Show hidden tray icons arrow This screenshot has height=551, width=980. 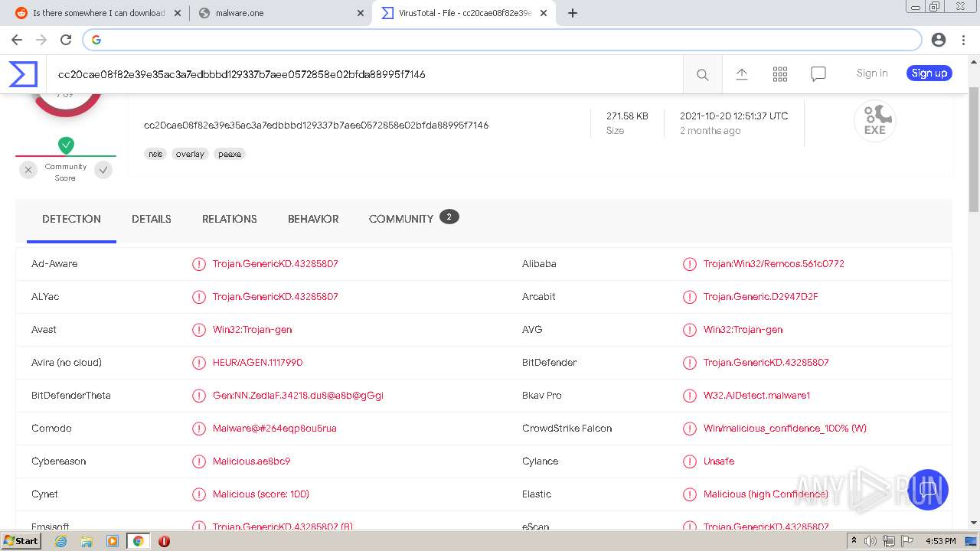point(854,541)
